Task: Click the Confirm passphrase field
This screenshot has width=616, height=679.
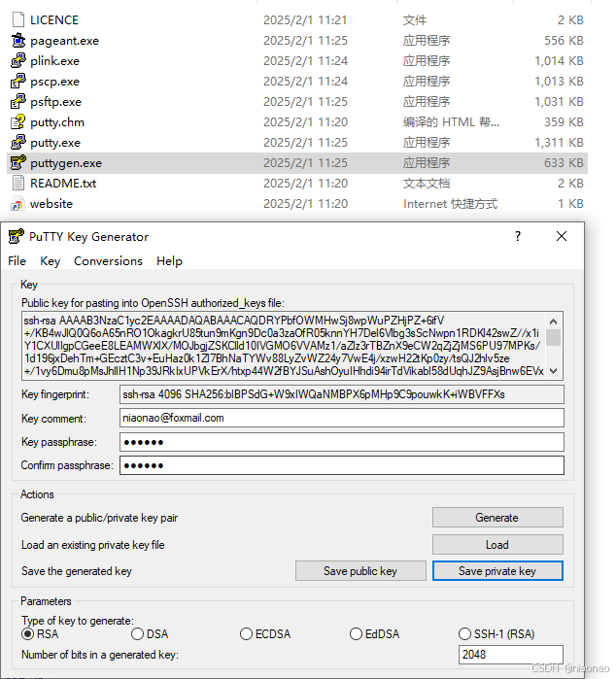Action: 342,465
